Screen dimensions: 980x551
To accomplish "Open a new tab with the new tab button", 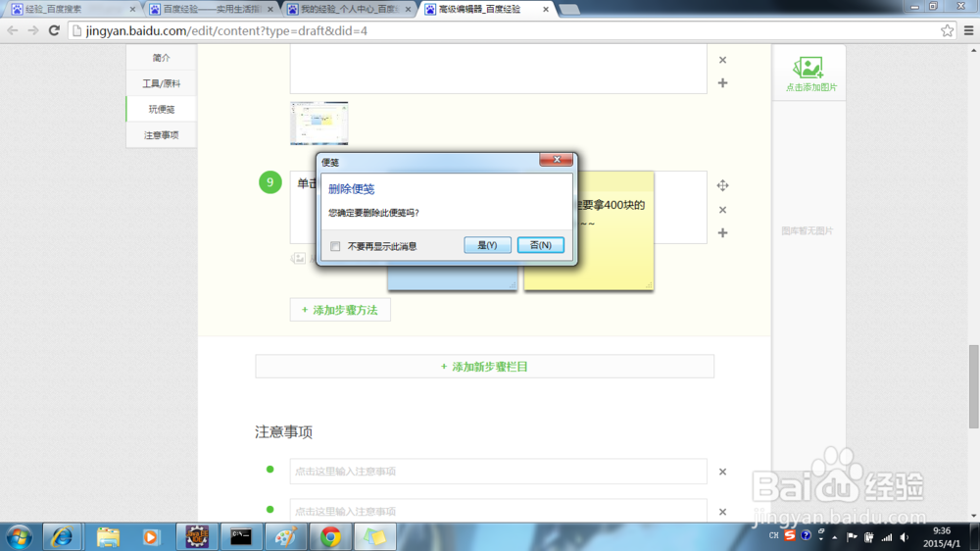I will pos(568,10).
